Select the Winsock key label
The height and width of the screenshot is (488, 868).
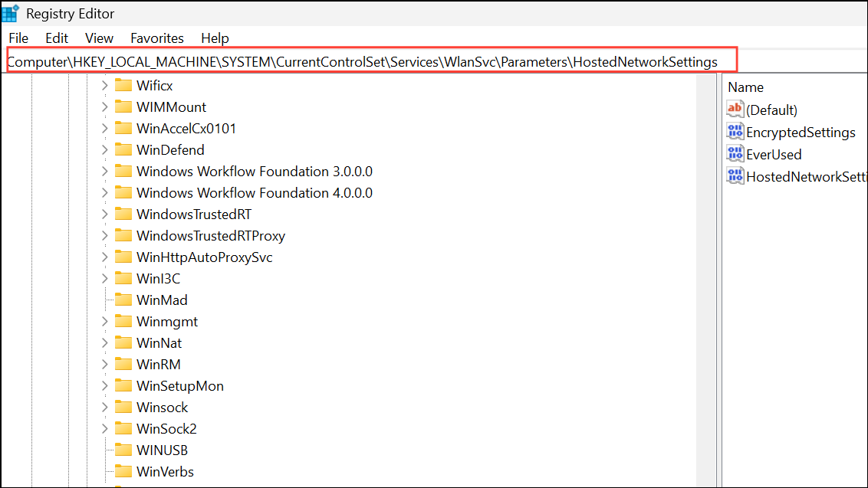(163, 408)
